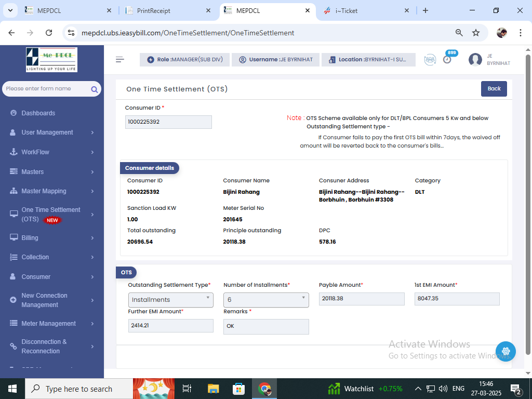This screenshot has height=399, width=532.
Task: Open Dashboards from sidebar
Action: pos(38,113)
